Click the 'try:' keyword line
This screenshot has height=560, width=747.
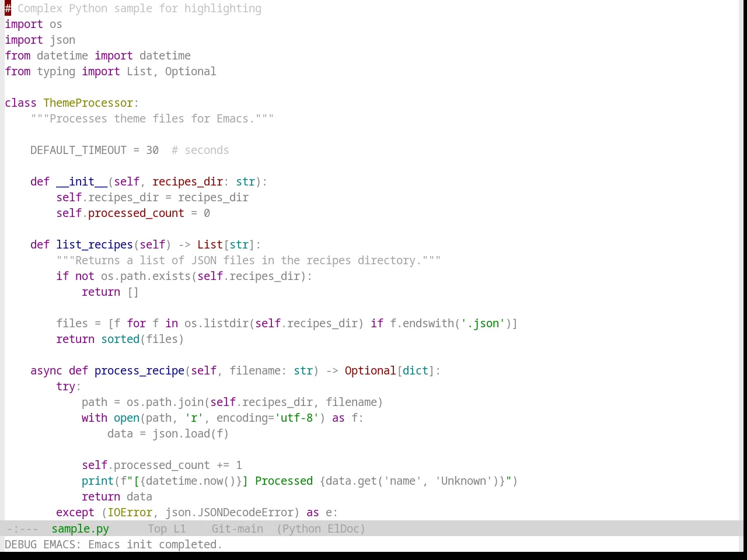(68, 386)
